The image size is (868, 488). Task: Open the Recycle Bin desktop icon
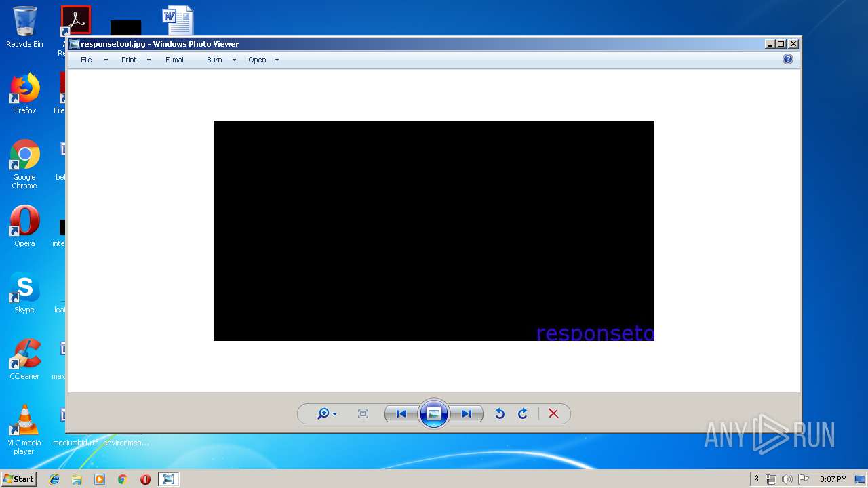click(x=24, y=27)
